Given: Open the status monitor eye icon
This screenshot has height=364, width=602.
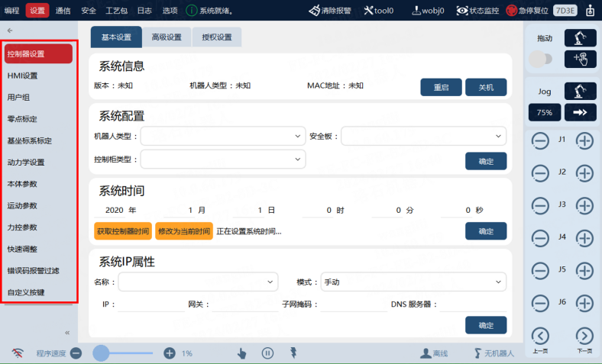Looking at the screenshot, I should [462, 11].
